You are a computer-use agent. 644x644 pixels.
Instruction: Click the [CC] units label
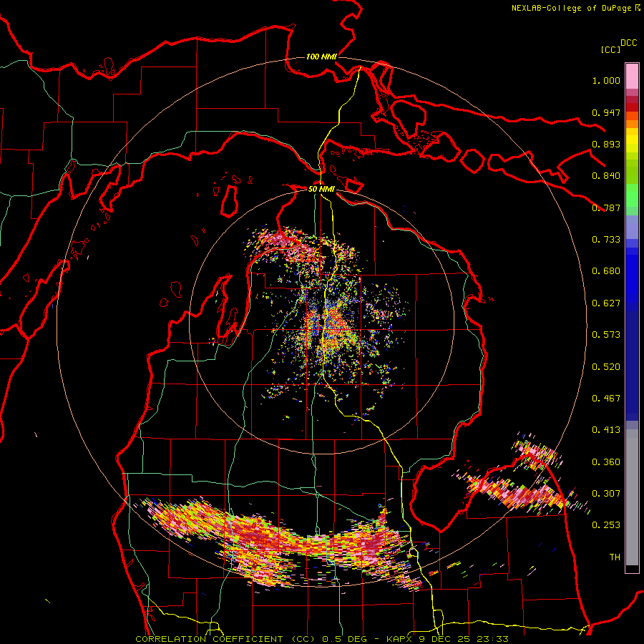click(610, 49)
